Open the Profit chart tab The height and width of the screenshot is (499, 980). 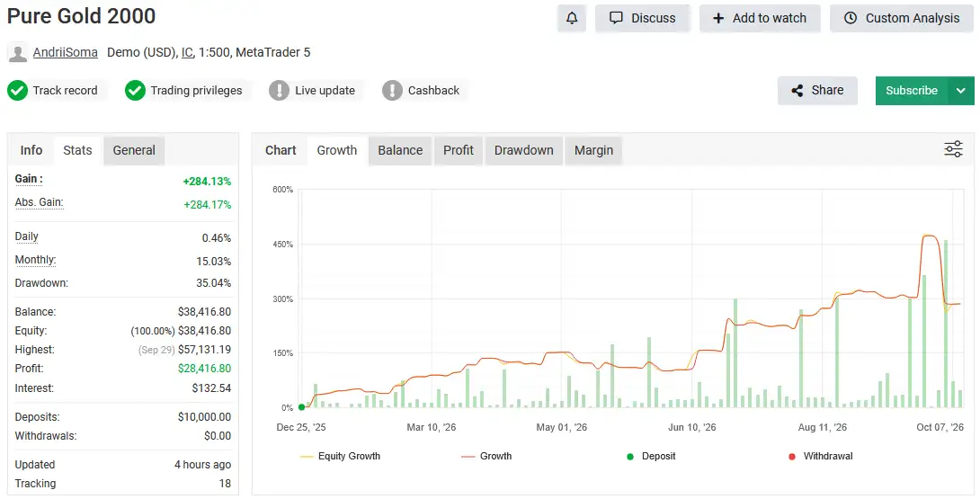pyautogui.click(x=459, y=150)
